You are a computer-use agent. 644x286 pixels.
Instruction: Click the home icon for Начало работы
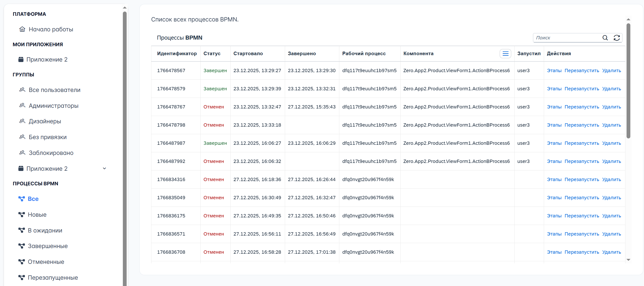click(22, 29)
